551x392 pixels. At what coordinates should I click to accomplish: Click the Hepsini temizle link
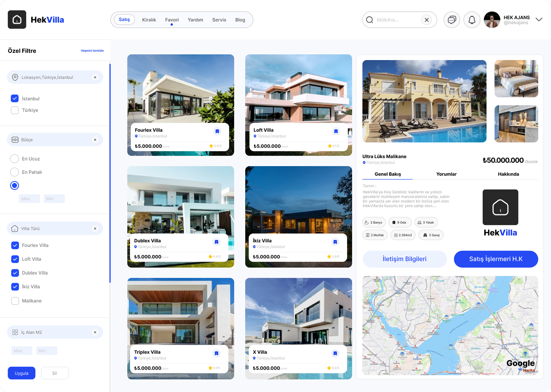pyautogui.click(x=92, y=51)
